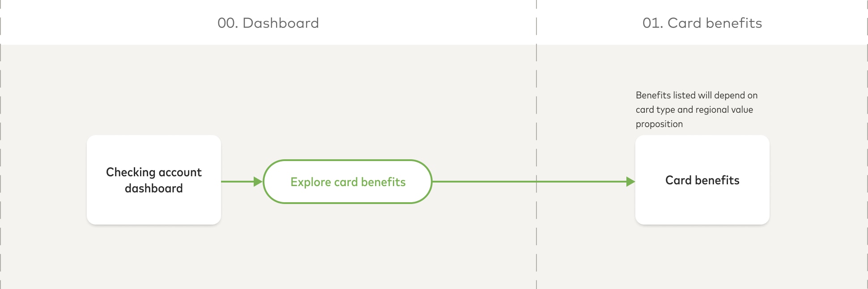Select the green 'Explore card benefits' label text
868x289 pixels.
click(348, 182)
